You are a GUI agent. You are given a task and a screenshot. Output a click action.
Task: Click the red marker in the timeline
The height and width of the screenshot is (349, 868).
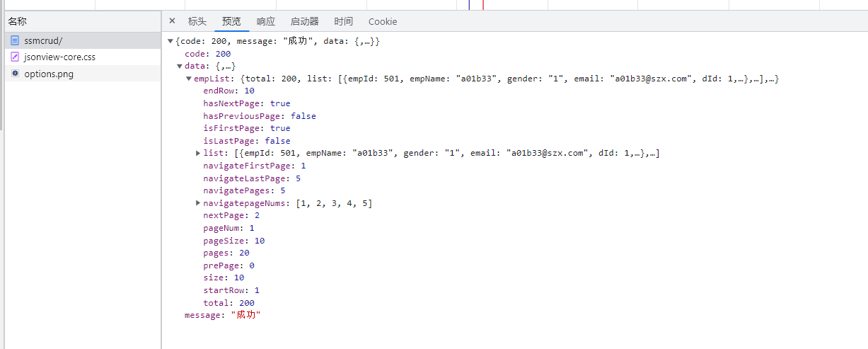(x=482, y=4)
